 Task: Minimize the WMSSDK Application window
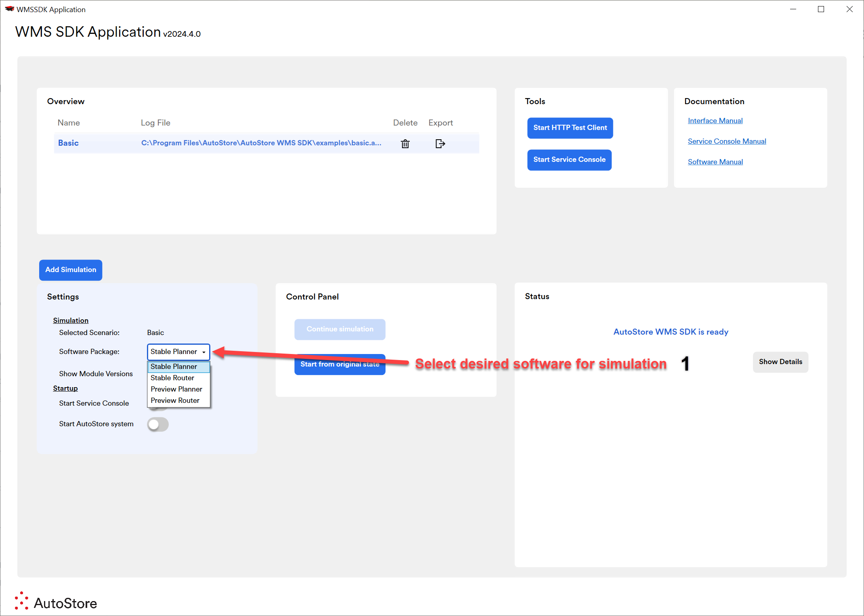click(793, 9)
